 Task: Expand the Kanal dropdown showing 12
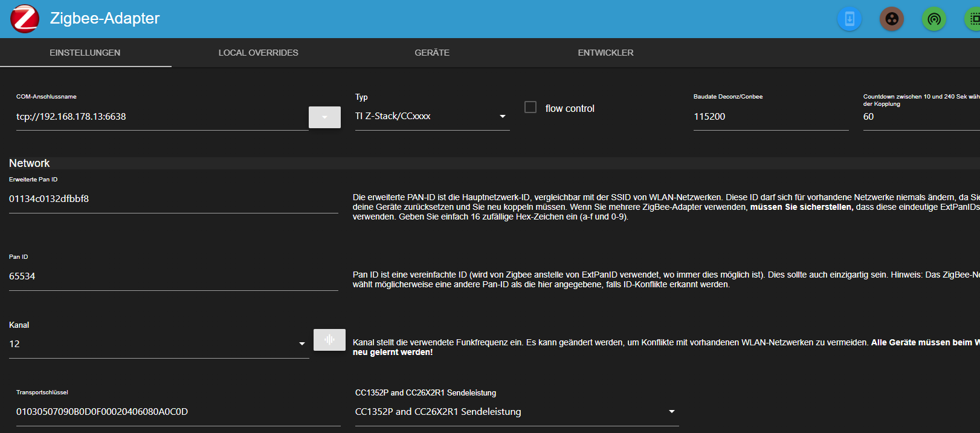[x=159, y=344]
